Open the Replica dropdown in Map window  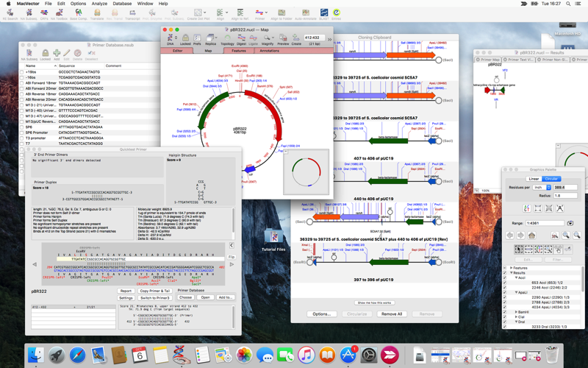coord(217,38)
